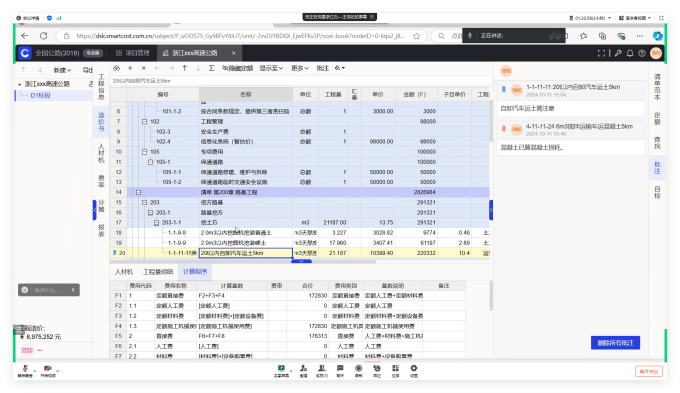680x393 pixels.
Task: Open the 显示至 dropdown
Action: [271, 68]
